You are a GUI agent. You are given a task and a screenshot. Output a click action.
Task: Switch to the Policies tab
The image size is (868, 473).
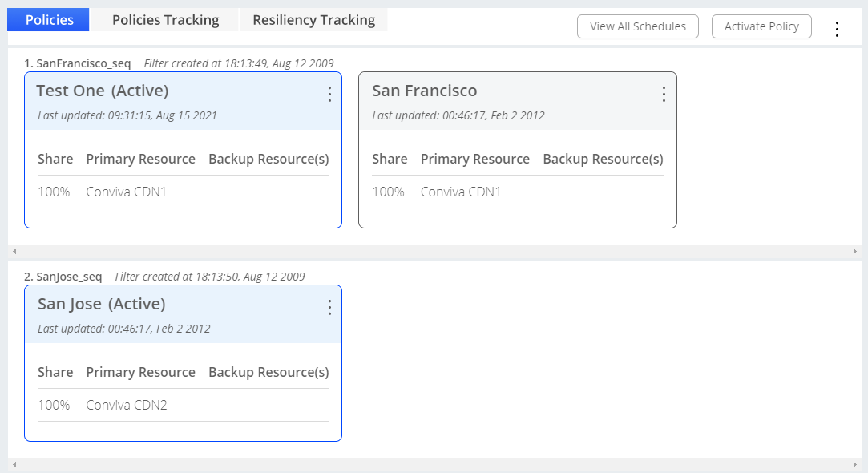[49, 20]
